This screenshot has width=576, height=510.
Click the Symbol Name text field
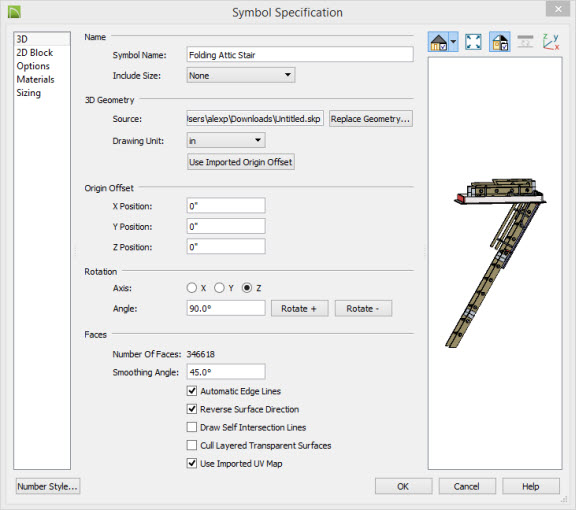(x=300, y=55)
